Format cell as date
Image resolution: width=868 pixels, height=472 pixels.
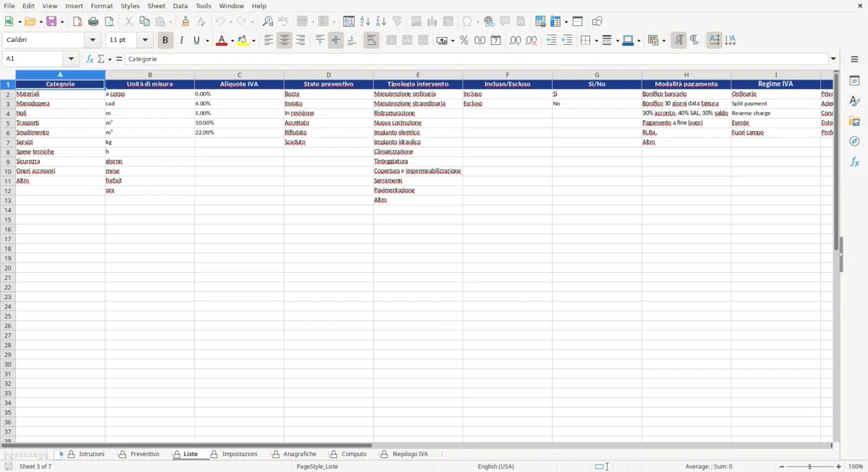point(495,41)
